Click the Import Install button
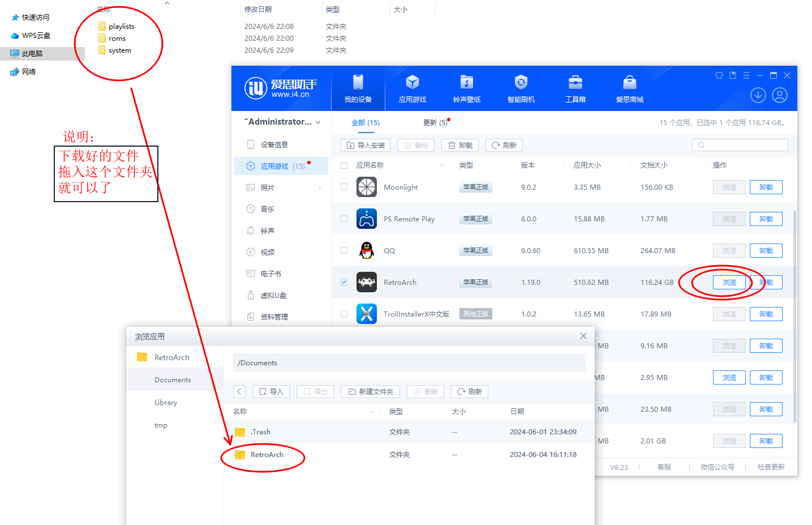This screenshot has width=812, height=525. click(366, 146)
